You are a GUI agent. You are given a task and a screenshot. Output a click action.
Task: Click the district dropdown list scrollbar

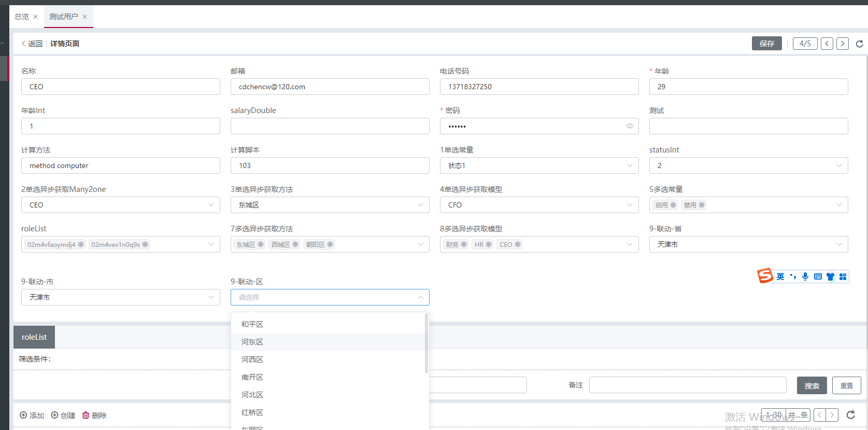(426, 343)
